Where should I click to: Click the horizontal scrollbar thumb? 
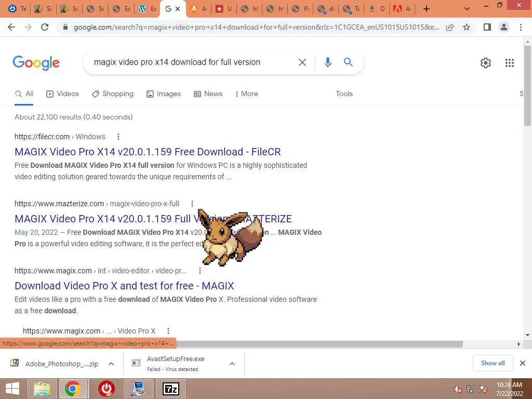click(x=320, y=344)
